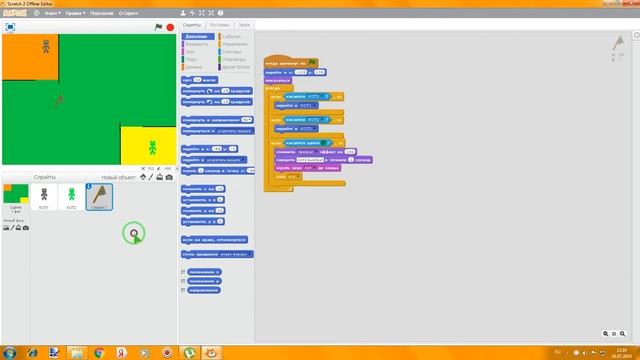The width and height of the screenshot is (640, 360).
Task: Select the Управление block category
Action: pos(234,44)
